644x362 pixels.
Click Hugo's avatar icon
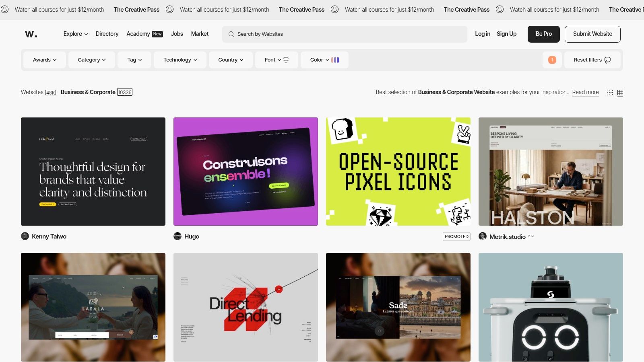(178, 236)
